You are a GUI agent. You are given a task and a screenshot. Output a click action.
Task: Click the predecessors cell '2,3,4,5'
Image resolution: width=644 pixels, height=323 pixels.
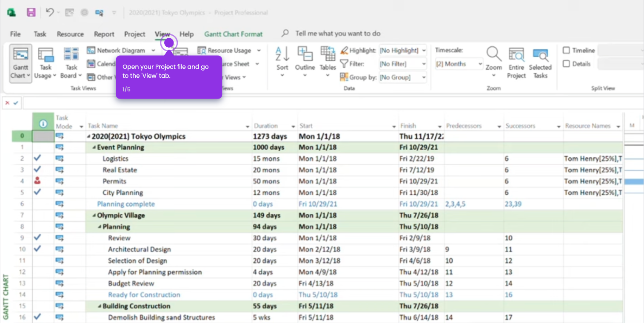(x=474, y=204)
